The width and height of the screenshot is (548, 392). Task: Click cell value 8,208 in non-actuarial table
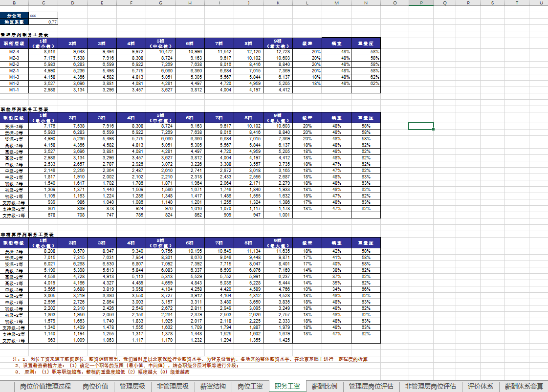tap(44, 251)
